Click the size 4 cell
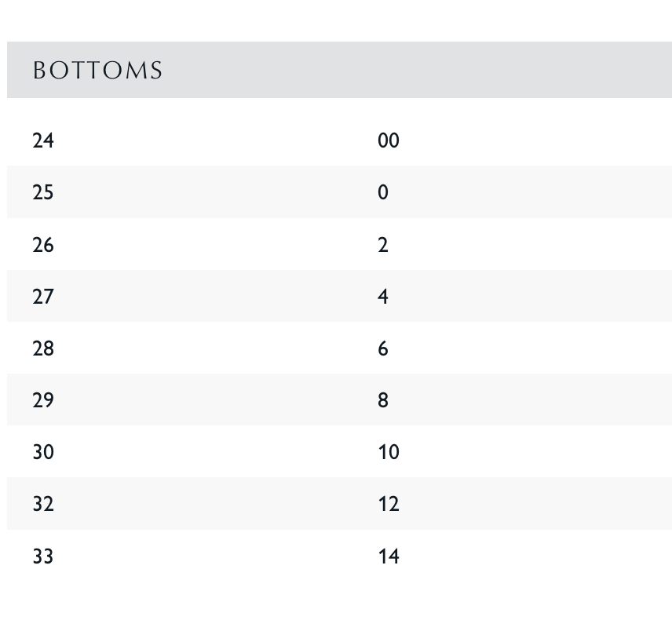The width and height of the screenshot is (672, 620). [x=383, y=297]
